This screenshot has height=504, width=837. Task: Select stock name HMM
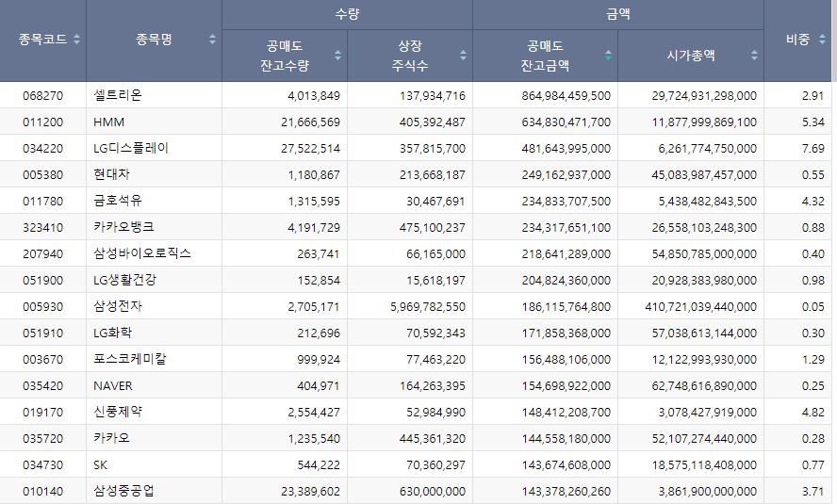[x=109, y=122]
